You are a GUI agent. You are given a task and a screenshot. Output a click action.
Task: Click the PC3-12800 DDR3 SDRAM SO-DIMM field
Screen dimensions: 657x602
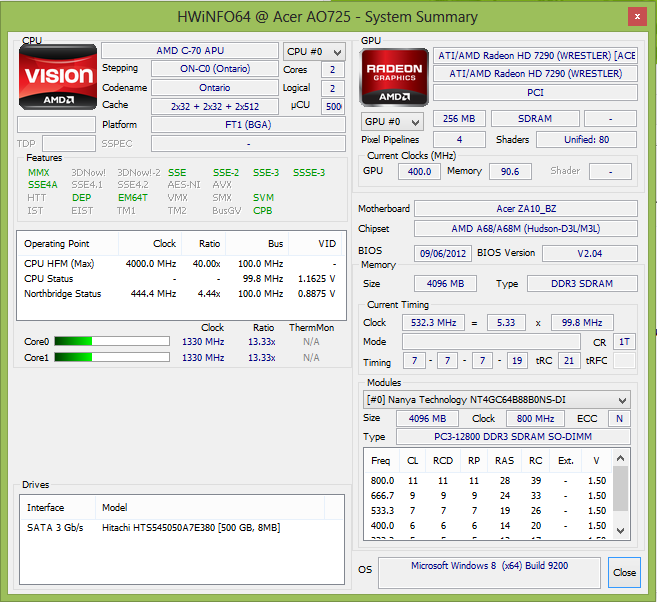pos(513,437)
